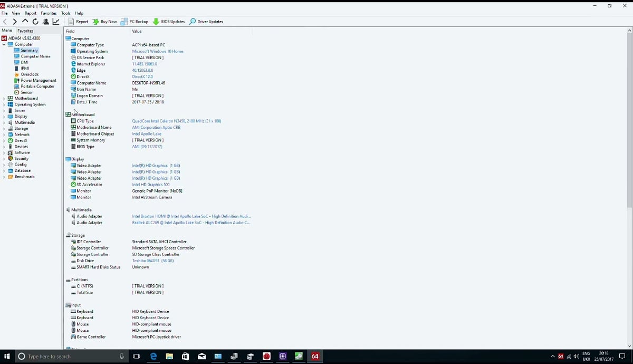Open the Microsoft Store taskbar icon
The height and width of the screenshot is (364, 633).
tap(185, 357)
